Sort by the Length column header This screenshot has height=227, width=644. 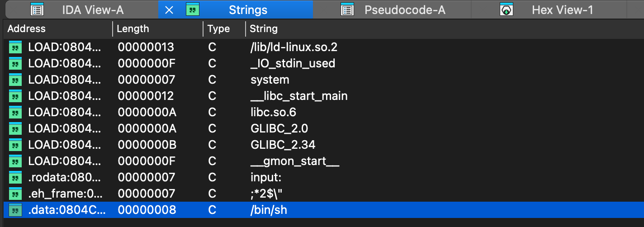(133, 29)
